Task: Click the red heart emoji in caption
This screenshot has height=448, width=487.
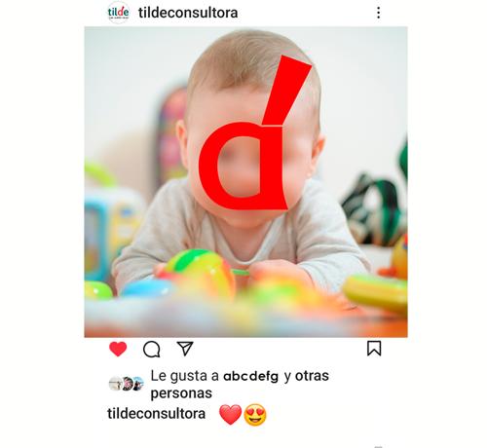Action: [230, 415]
